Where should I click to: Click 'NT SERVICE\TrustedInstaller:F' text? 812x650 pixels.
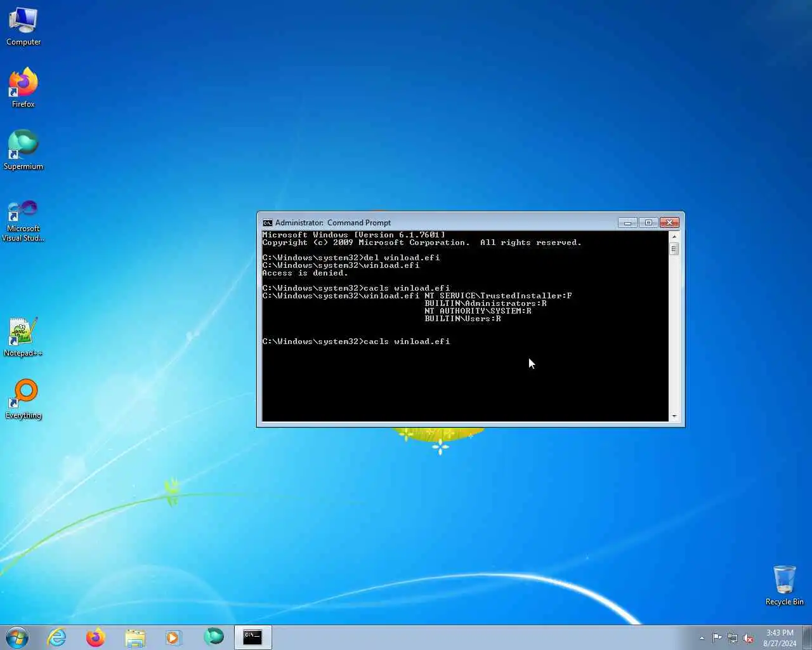[498, 296]
